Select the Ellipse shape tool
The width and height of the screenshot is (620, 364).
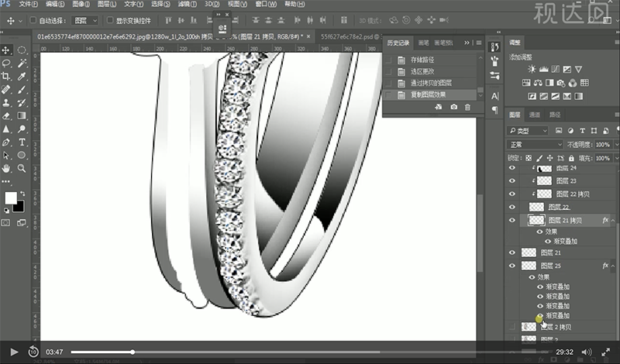click(x=22, y=156)
